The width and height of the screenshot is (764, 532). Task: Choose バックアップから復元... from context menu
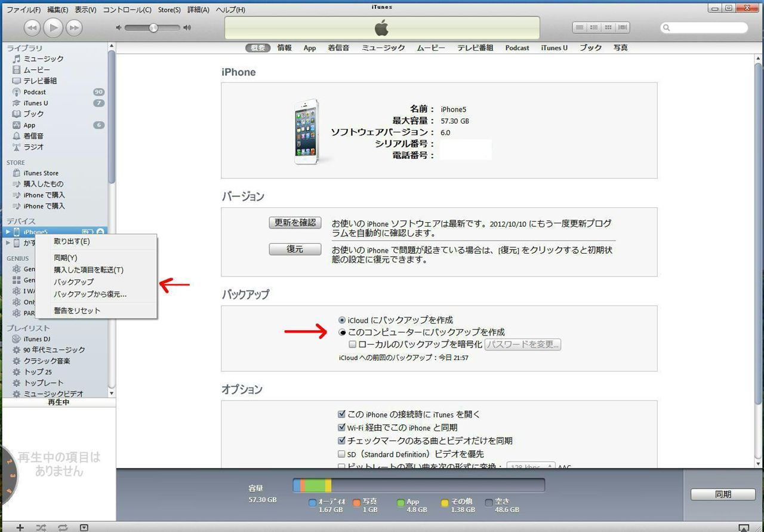tap(96, 294)
